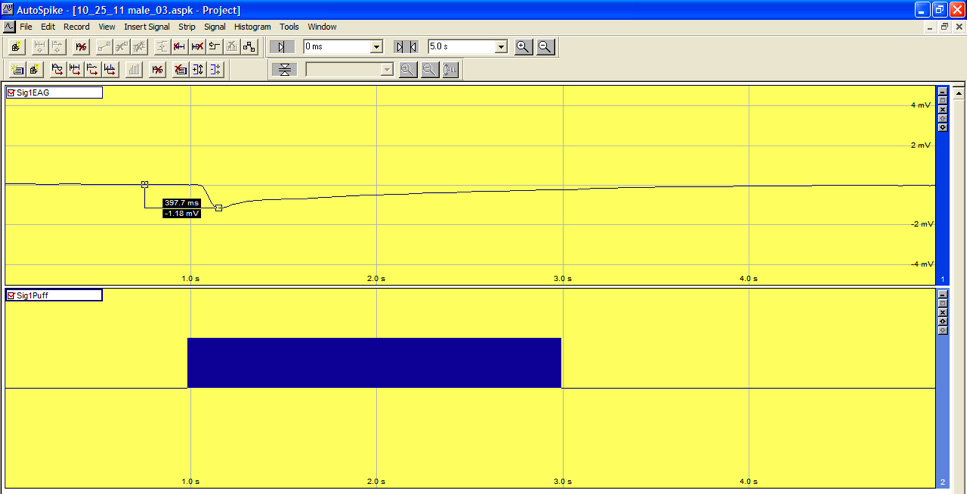Click the vertical compress icon in second toolbar row
This screenshot has height=494, width=967.
click(285, 70)
